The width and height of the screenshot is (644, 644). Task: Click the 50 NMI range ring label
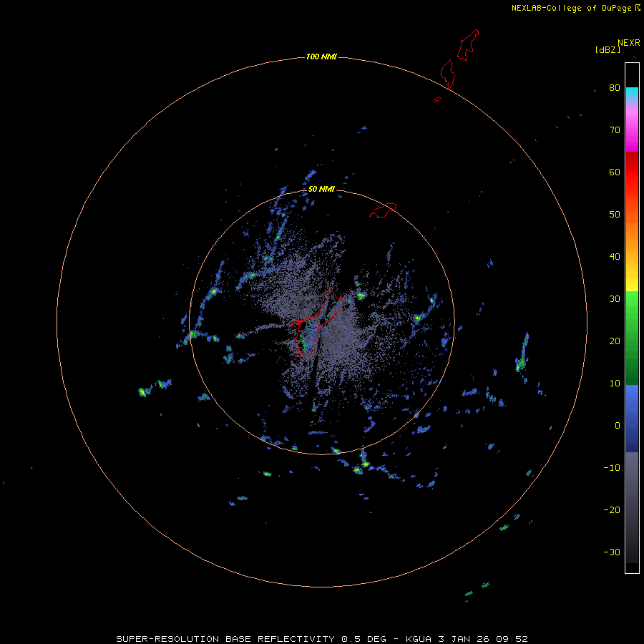tap(321, 189)
